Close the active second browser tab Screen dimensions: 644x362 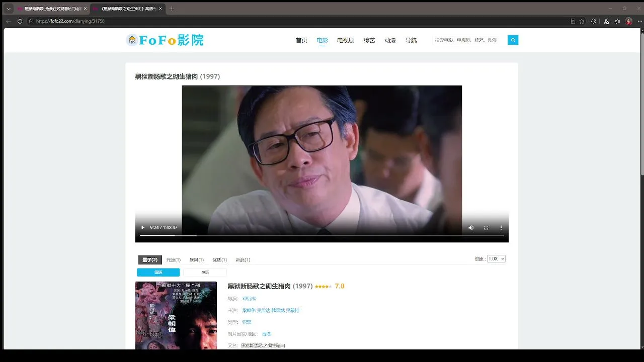click(160, 9)
